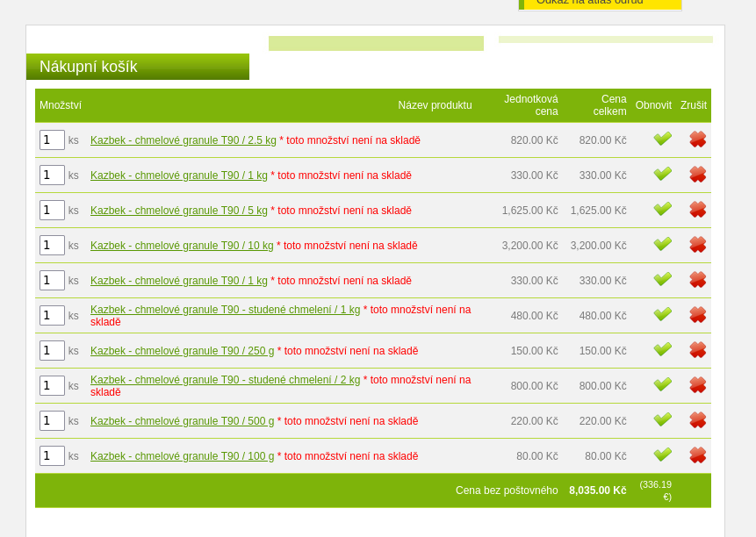Remove the 100 g Kazbek item from cart
Screen dimensions: 756x537
point(697,455)
